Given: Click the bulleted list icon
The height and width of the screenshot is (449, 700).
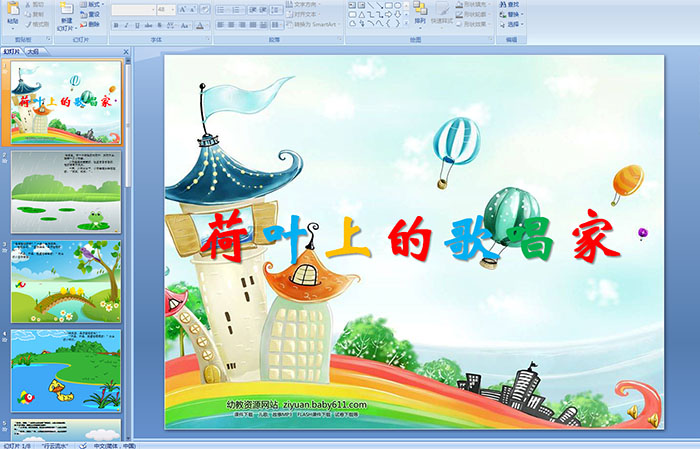Looking at the screenshot, I should click(x=221, y=10).
